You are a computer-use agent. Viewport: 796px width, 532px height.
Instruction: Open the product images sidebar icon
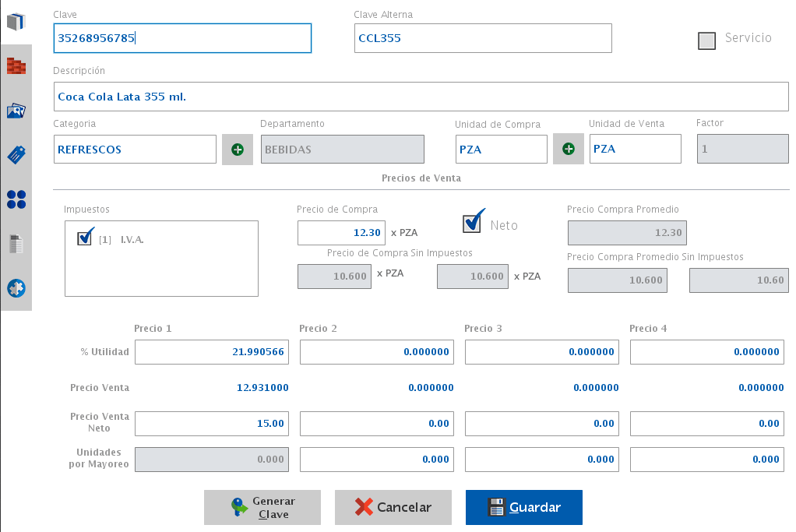[x=16, y=111]
